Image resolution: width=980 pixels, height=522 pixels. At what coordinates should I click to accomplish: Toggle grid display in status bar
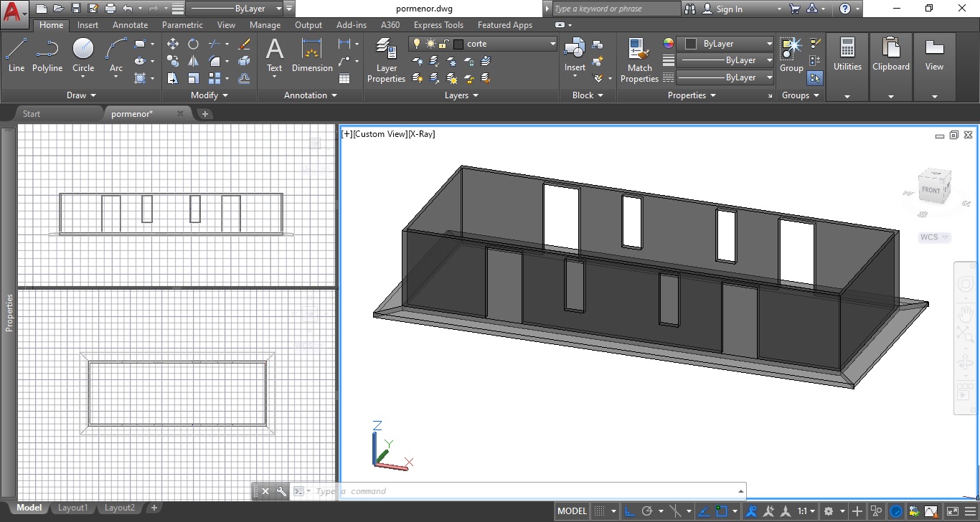point(599,511)
